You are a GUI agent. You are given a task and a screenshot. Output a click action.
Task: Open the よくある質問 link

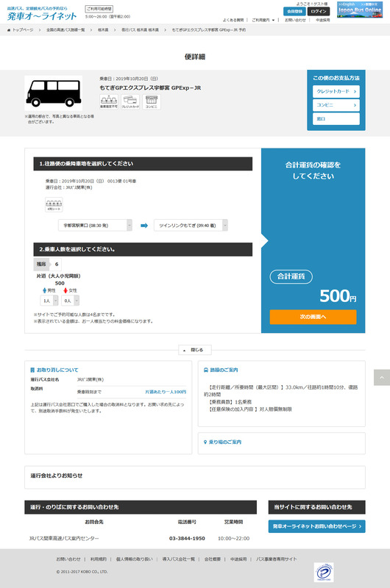233,21
